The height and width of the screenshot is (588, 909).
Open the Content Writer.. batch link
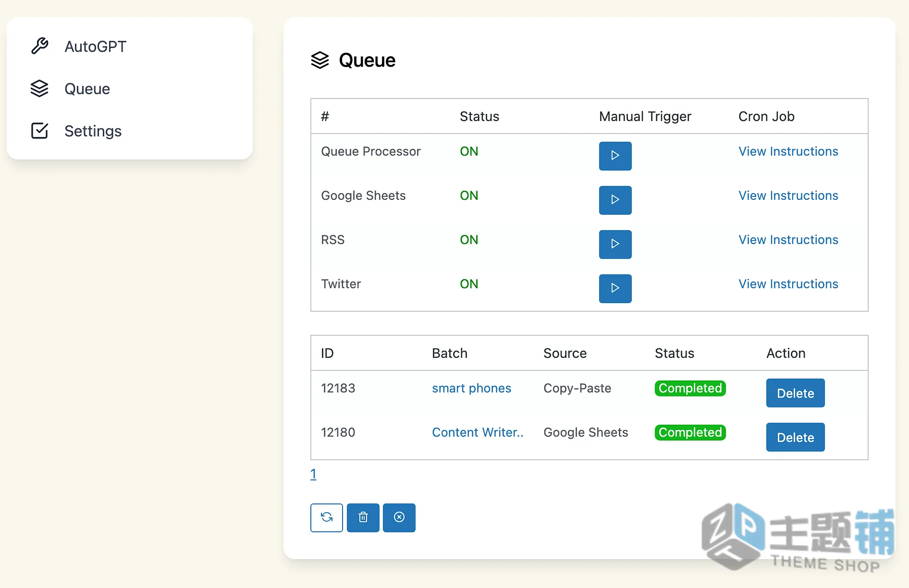478,432
